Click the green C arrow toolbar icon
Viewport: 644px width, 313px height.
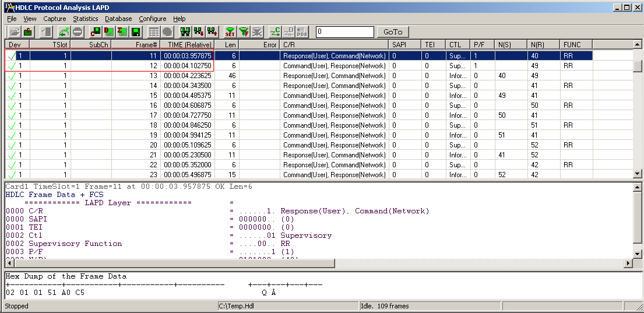coord(275,31)
